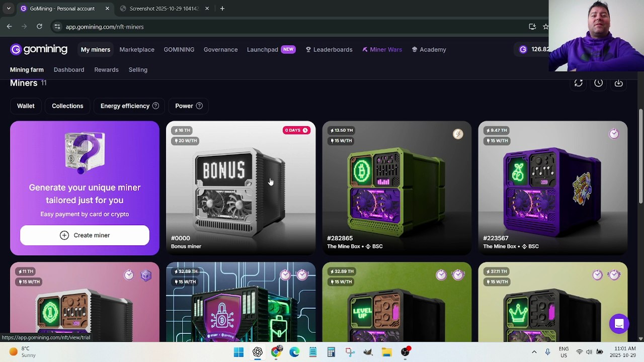Open miner #223567 The Mine Box card
Screen dimensions: 644x362
tap(553, 188)
